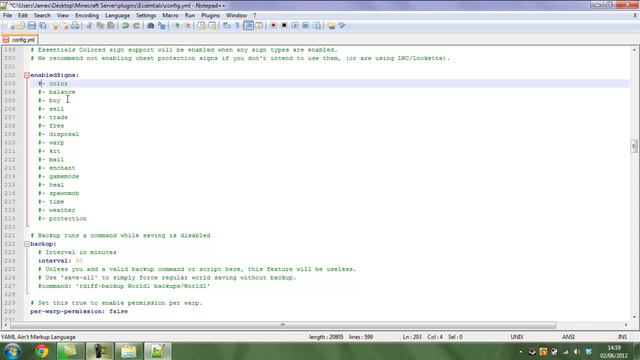Open the ? help menu
Viewport: 640px width, 360px height.
(255, 16)
